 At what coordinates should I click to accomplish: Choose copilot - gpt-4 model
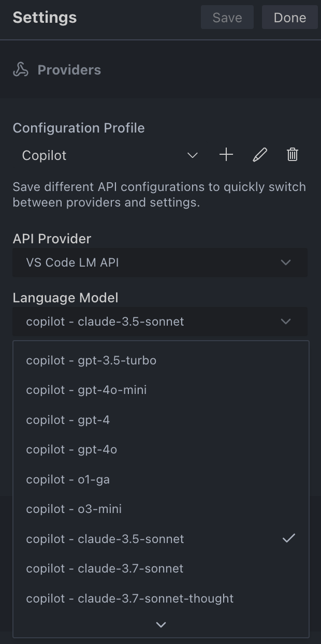pos(68,420)
